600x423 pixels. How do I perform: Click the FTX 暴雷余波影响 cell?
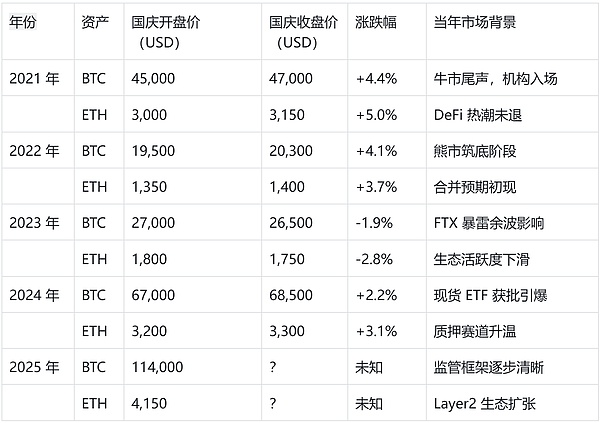click(x=490, y=223)
